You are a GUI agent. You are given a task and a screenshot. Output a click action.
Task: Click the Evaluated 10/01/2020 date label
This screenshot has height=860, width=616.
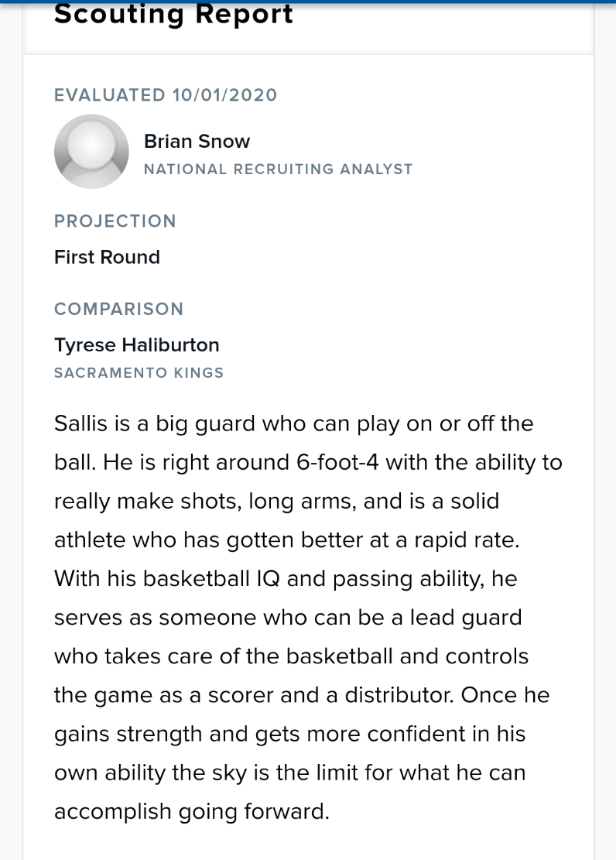[x=166, y=95]
